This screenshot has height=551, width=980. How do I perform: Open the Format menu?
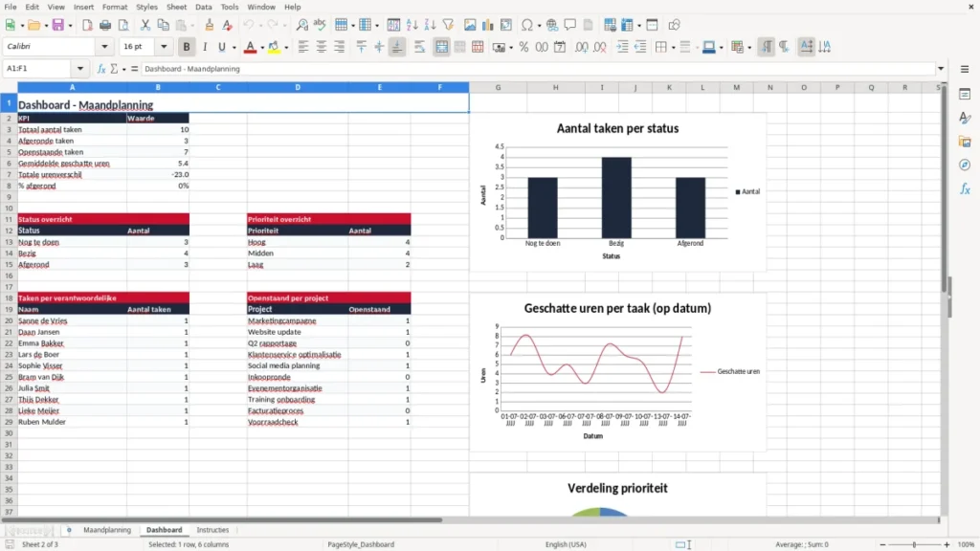coord(115,7)
